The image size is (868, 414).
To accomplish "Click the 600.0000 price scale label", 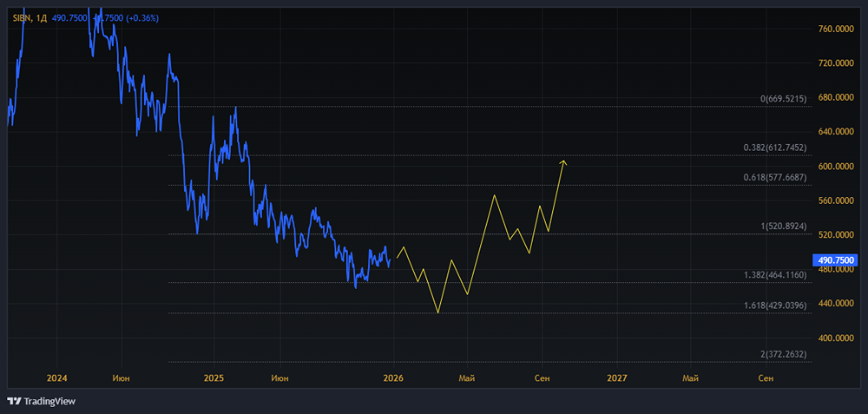I will coord(835,166).
